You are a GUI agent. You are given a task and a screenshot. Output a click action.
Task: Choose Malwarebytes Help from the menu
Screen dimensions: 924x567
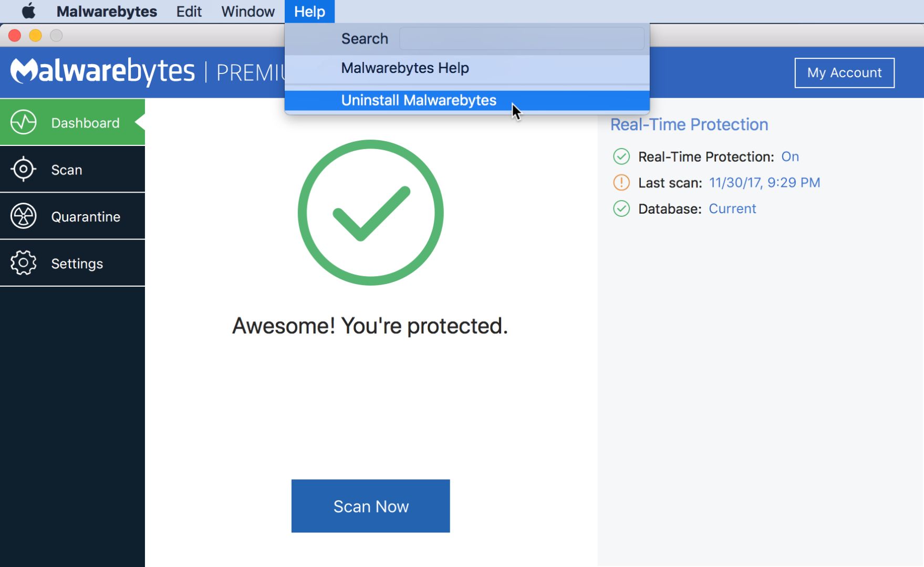[467, 68]
